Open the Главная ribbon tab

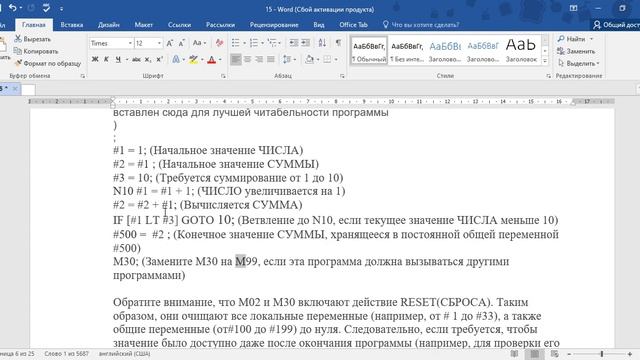34,25
